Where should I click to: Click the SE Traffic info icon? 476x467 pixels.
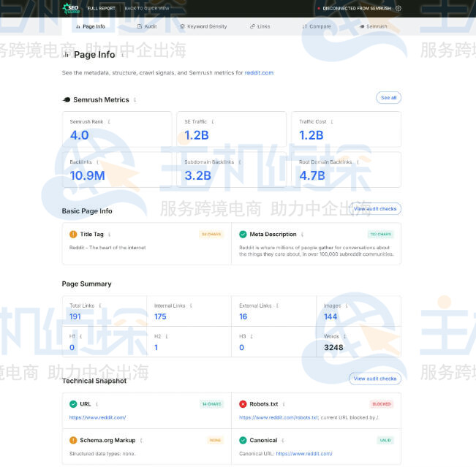[x=213, y=121]
